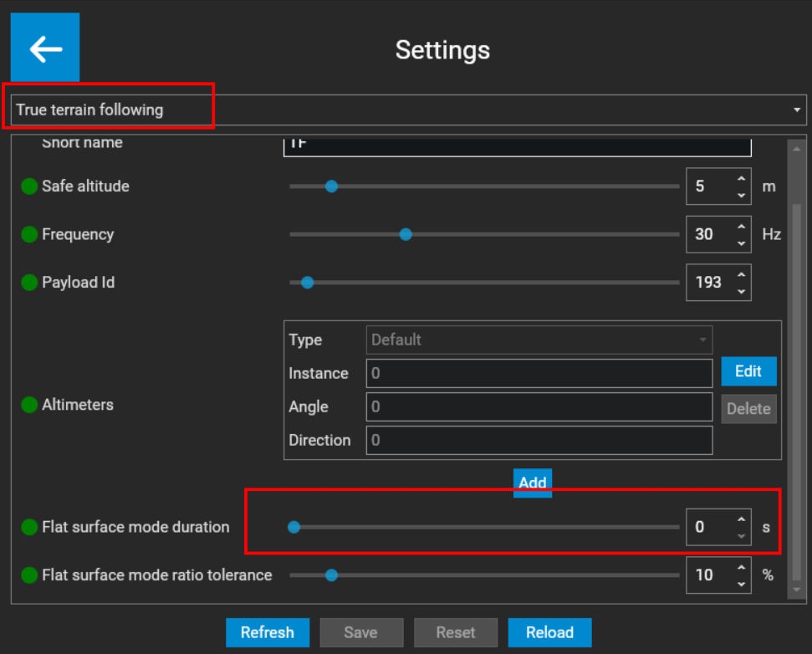Click green indicator next to Payload Id
This screenshot has width=812, height=654.
[x=29, y=282]
